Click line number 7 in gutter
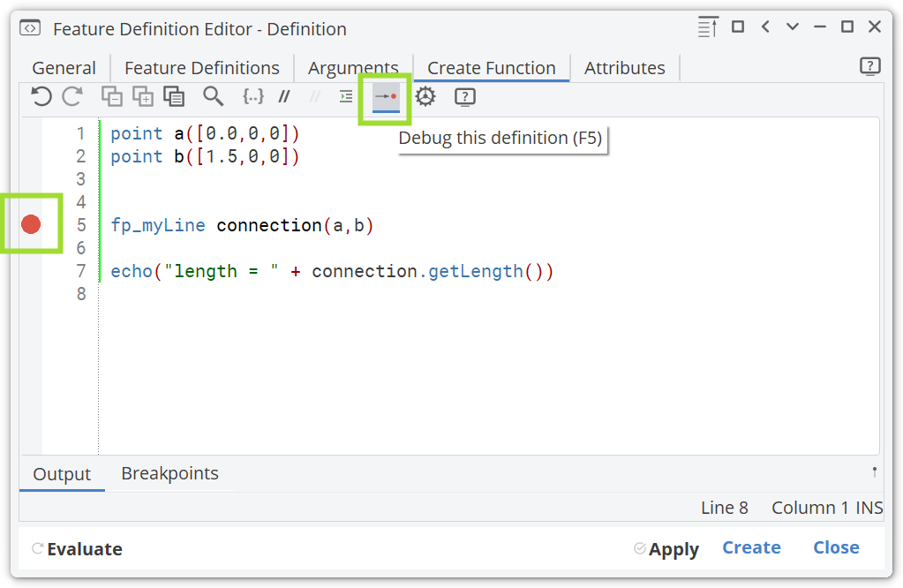The height and width of the screenshot is (588, 903). tap(80, 271)
